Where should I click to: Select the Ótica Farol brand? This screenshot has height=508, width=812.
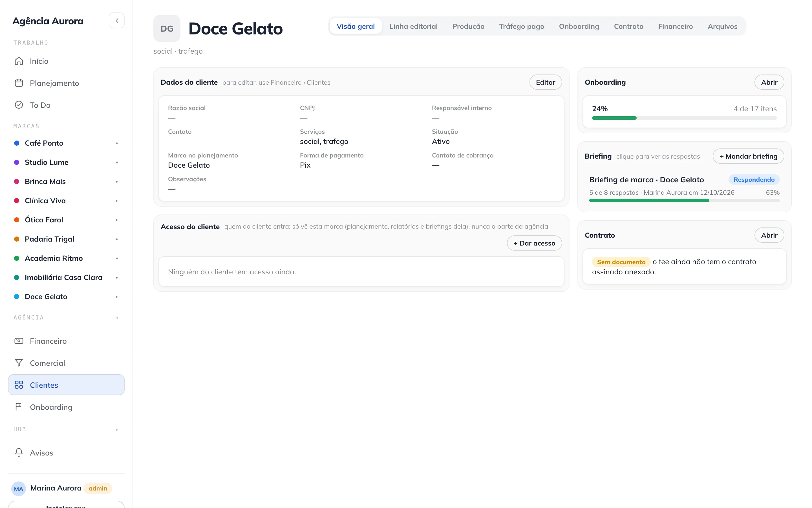click(x=44, y=220)
